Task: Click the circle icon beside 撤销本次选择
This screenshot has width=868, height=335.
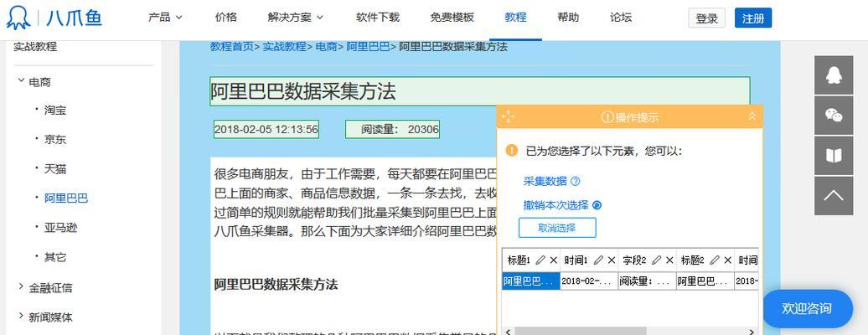Action: click(x=597, y=205)
